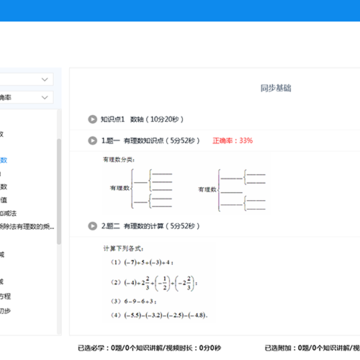The image size is (360, 360).
Task: Select the sidebar item ending 方程
Action: click(x=5, y=296)
